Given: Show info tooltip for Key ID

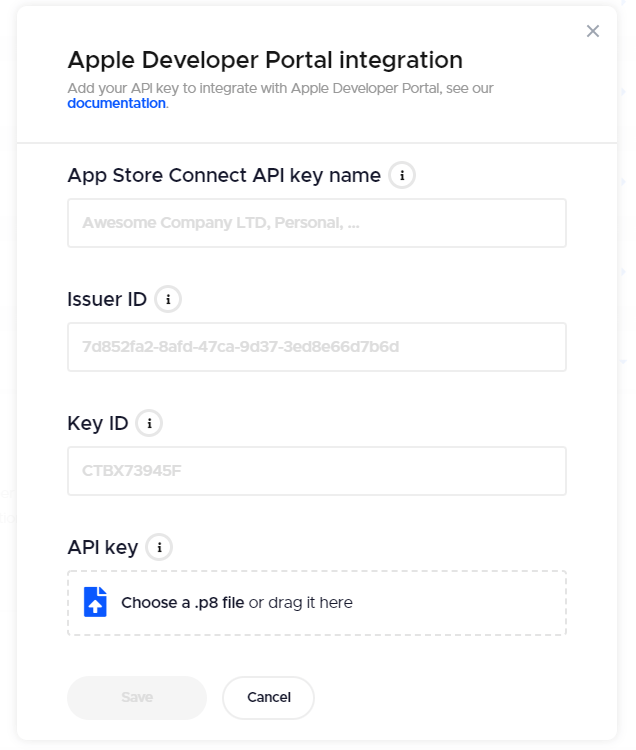Looking at the screenshot, I should click(x=149, y=423).
